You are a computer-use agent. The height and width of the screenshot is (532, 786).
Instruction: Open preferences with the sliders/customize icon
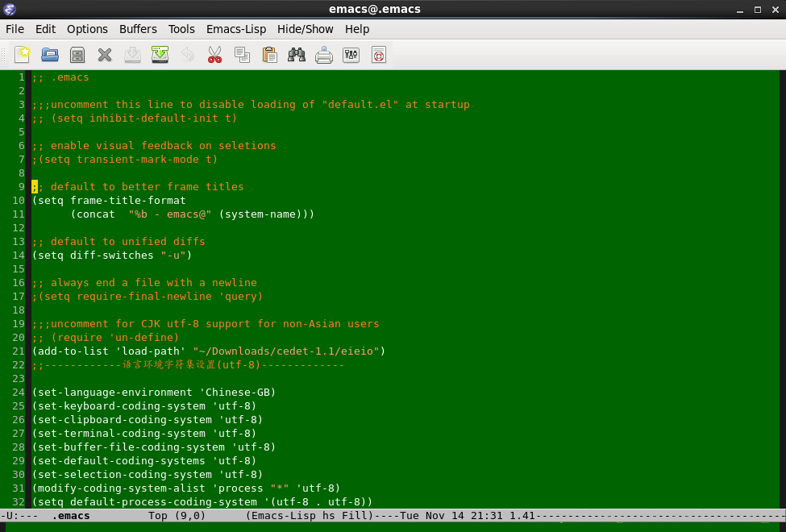(351, 55)
